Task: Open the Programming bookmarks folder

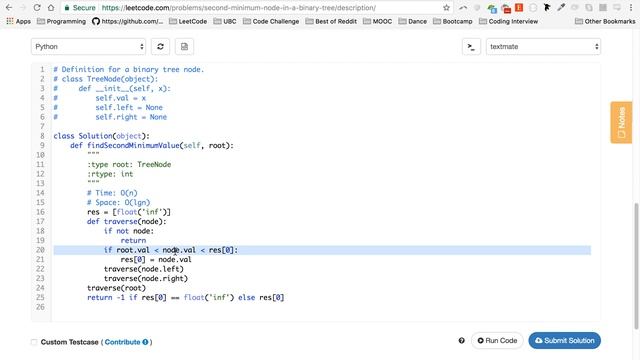Action: click(61, 21)
